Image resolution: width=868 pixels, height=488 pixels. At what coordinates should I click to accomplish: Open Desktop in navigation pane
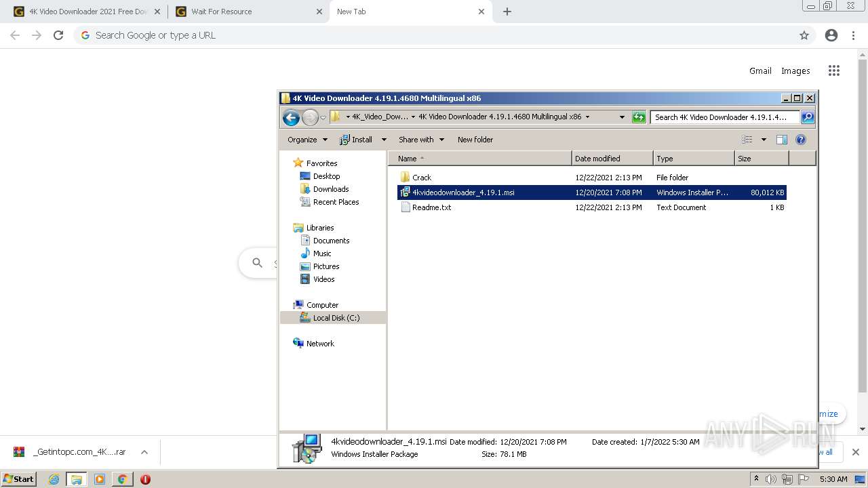[x=326, y=176]
